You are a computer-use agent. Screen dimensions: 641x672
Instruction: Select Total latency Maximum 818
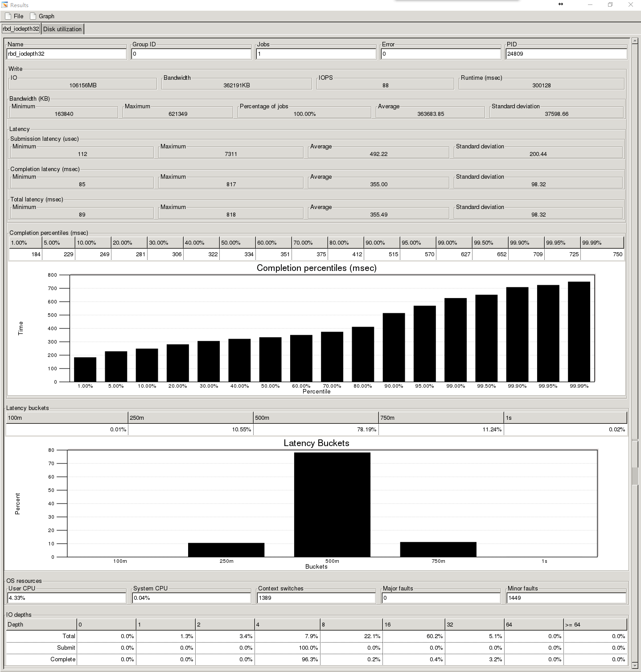click(231, 214)
